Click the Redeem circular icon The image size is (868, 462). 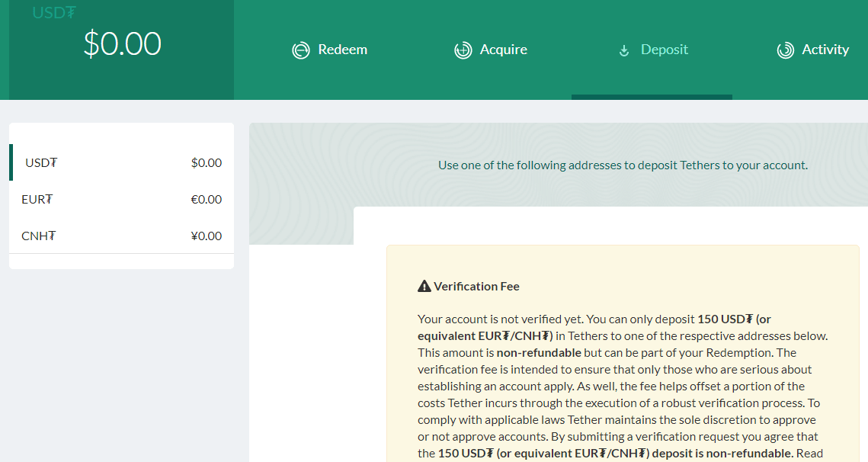301,50
